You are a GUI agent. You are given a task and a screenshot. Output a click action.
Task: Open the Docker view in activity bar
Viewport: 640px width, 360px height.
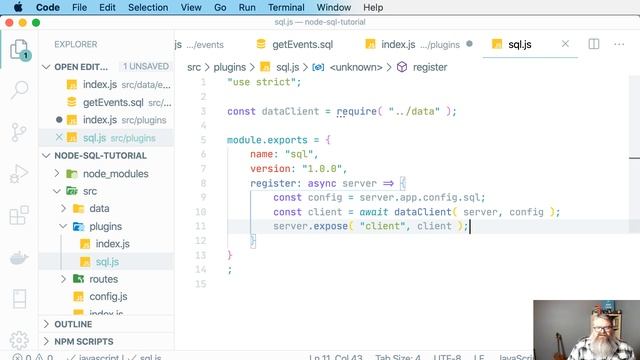pos(19,258)
